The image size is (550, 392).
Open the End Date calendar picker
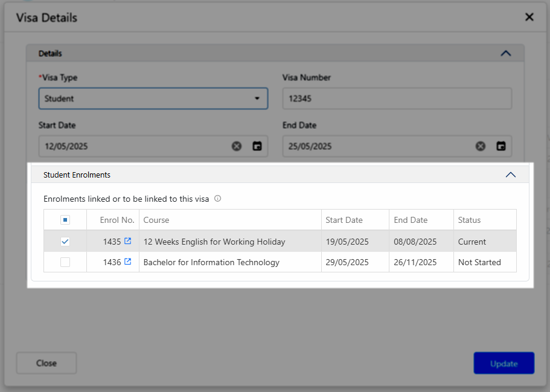[x=501, y=146]
